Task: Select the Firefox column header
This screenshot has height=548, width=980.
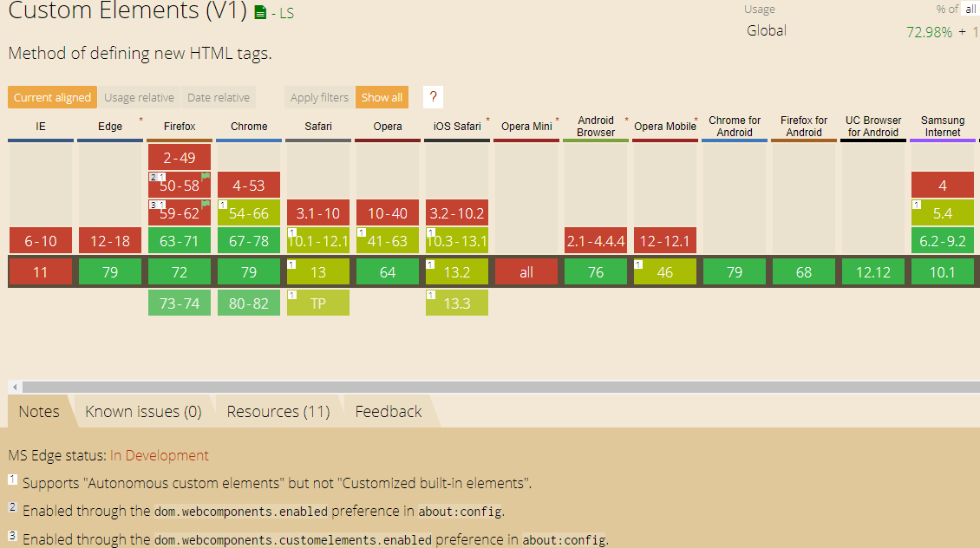Action: (x=180, y=127)
